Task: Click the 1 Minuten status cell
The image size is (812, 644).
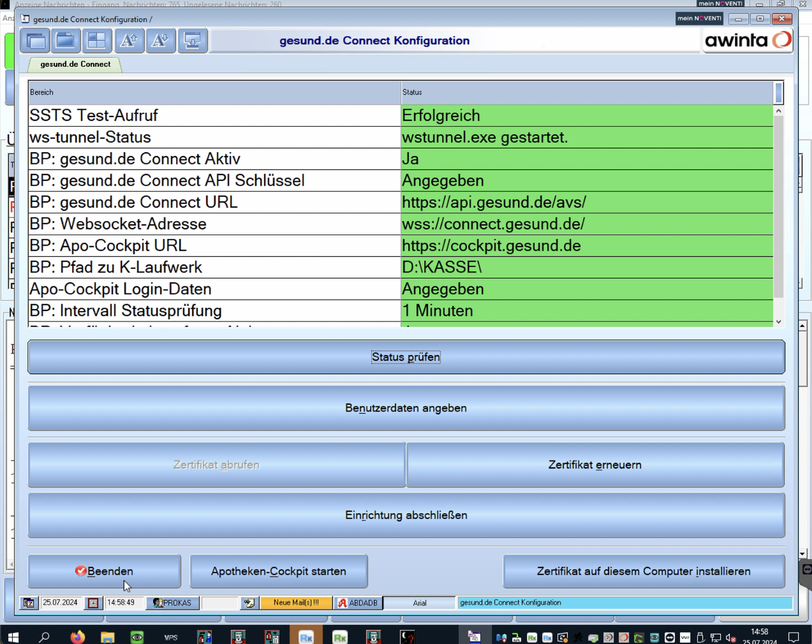Action: coord(587,311)
